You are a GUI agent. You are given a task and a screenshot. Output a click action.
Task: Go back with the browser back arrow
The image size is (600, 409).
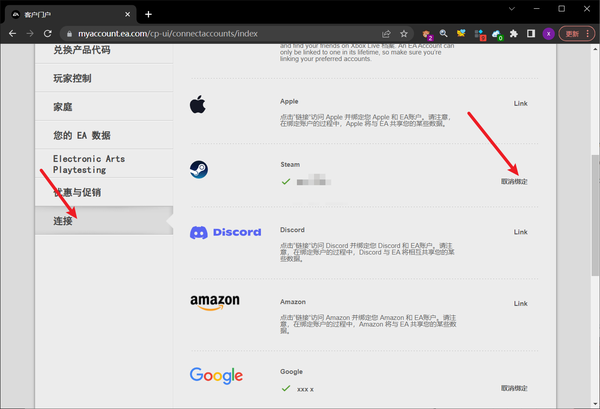tap(12, 34)
